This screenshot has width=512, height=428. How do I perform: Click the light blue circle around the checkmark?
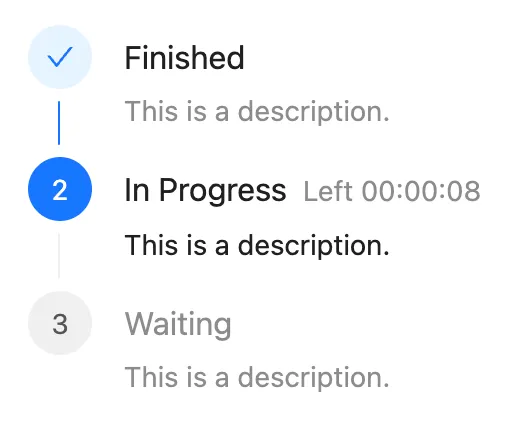point(60,57)
